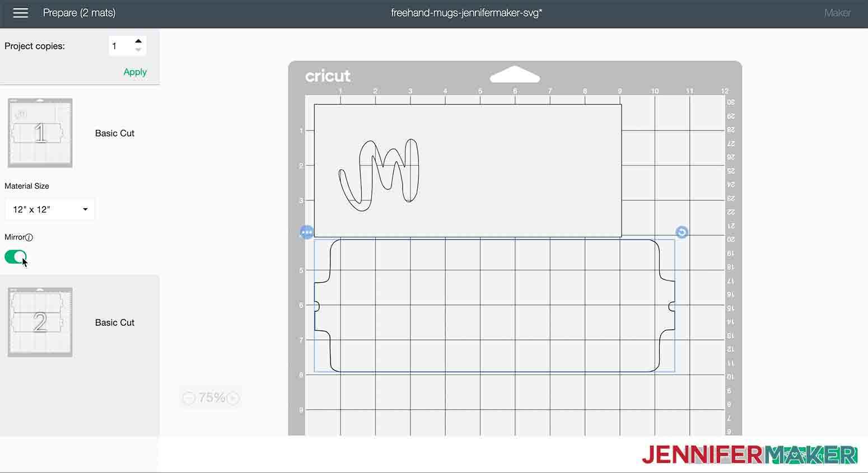
Task: Zoom out with the minus icon
Action: (x=189, y=398)
